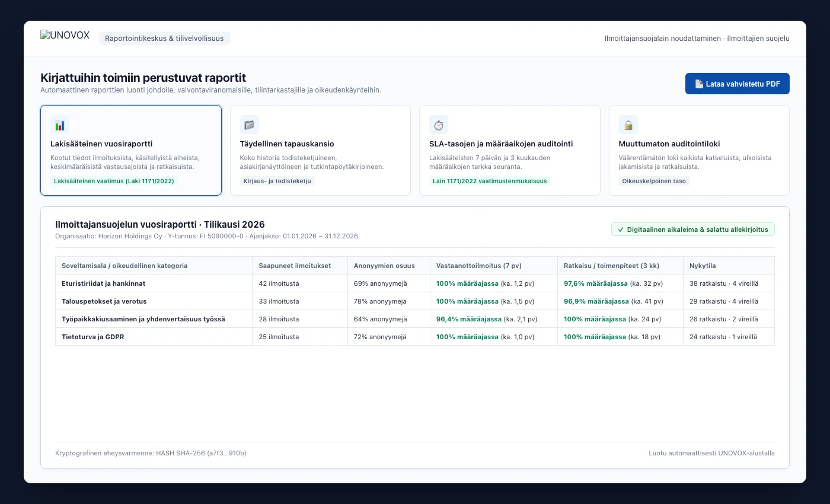The image size is (830, 504).
Task: Select the Työpaikkakiusaaminen ja yhdenvertaisuus työssä row
Action: pos(415,319)
